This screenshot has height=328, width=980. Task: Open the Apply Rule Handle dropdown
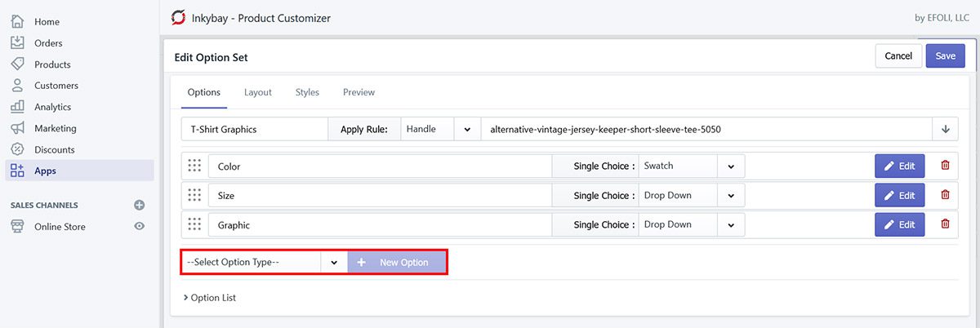coord(440,129)
